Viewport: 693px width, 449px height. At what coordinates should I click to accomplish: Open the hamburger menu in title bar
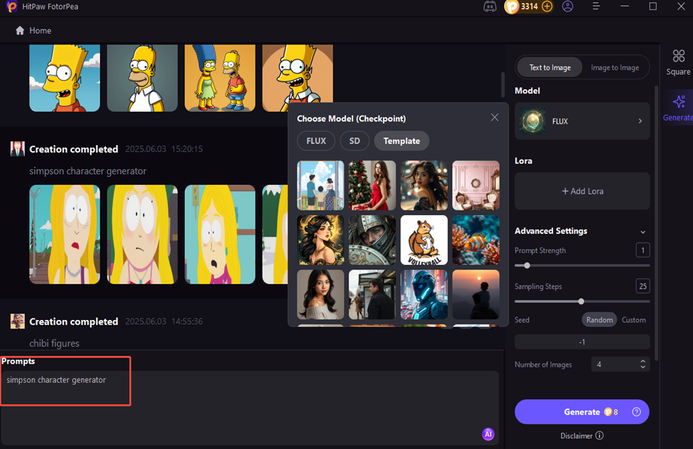596,7
